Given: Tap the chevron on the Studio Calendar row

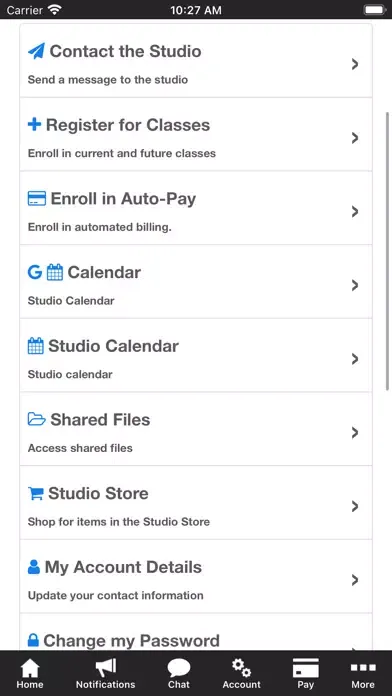Looking at the screenshot, I should tap(355, 359).
